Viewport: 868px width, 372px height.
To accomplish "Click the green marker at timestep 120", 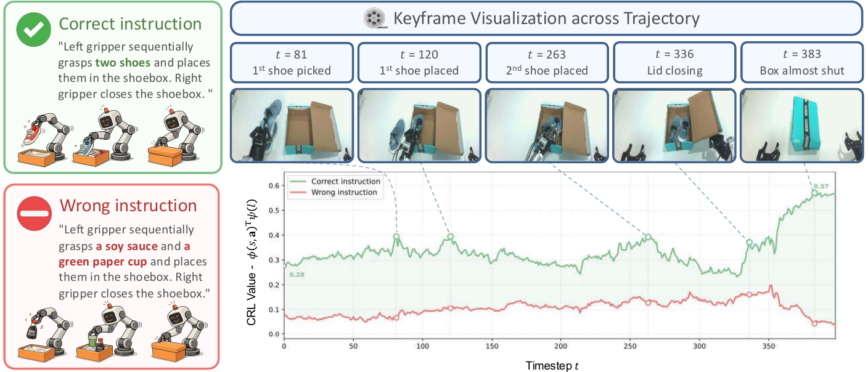I will pyautogui.click(x=450, y=237).
